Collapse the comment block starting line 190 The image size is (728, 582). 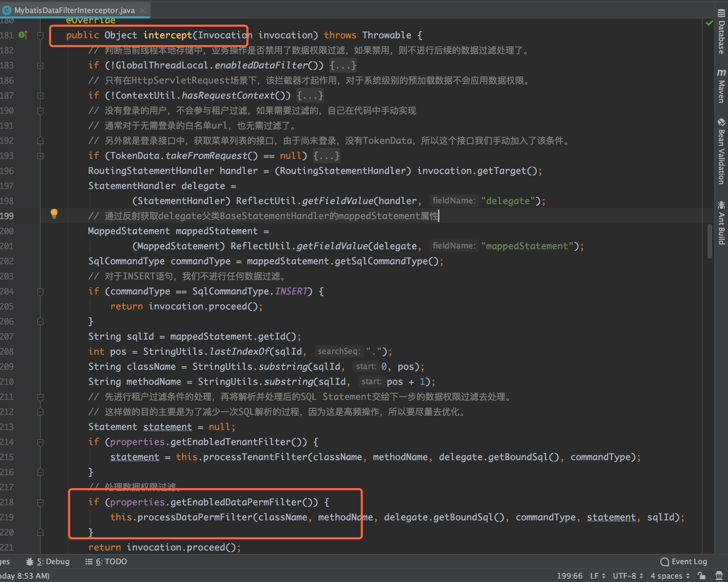click(40, 111)
